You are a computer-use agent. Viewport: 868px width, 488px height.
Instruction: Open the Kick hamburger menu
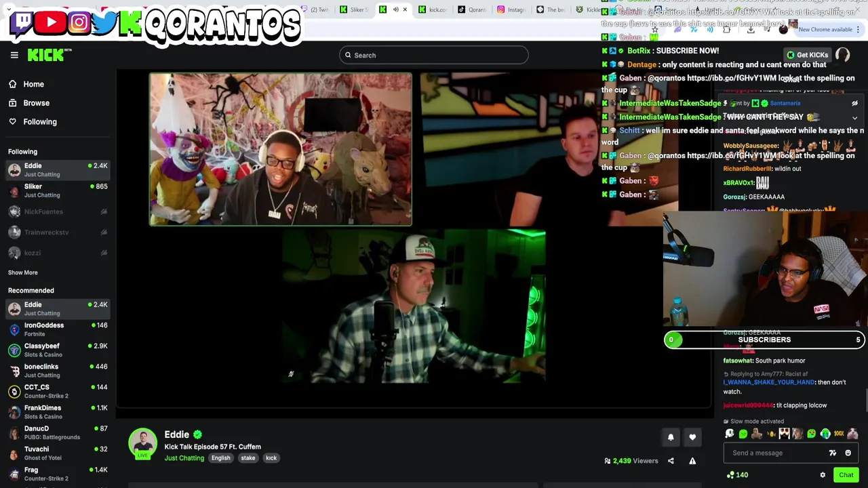click(14, 55)
